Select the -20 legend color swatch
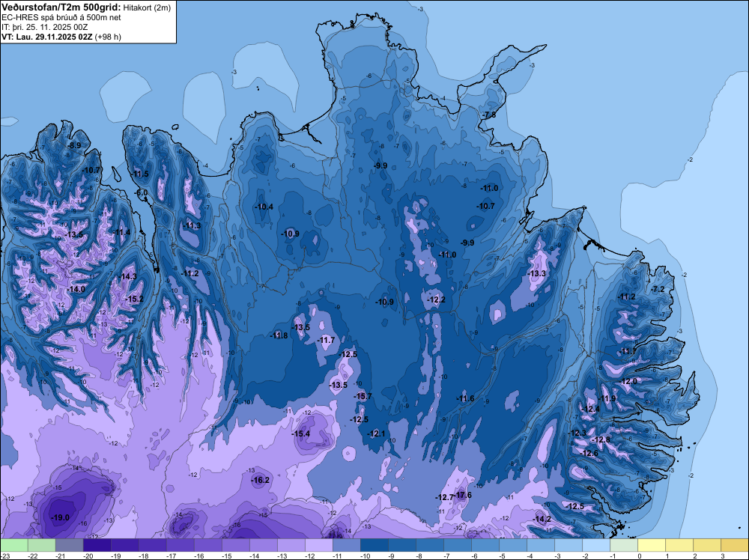The width and height of the screenshot is (749, 560). point(97,545)
